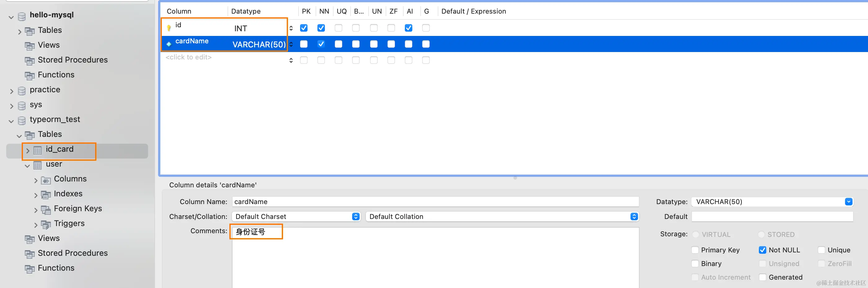Expand the practice database
This screenshot has height=288, width=868.
(11, 92)
